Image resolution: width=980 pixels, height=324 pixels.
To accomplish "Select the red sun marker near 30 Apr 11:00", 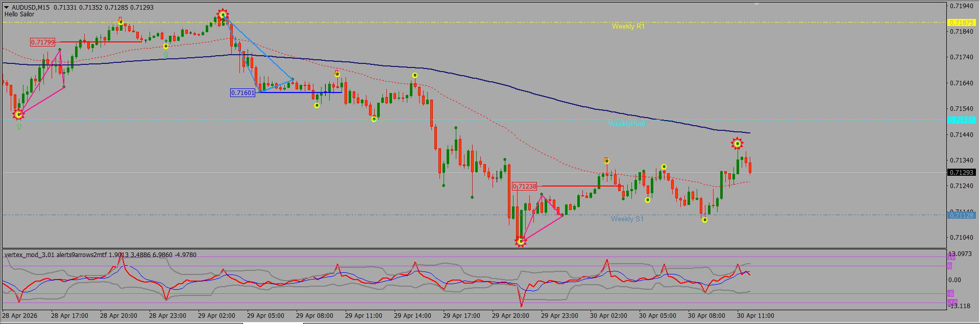I will 737,144.
